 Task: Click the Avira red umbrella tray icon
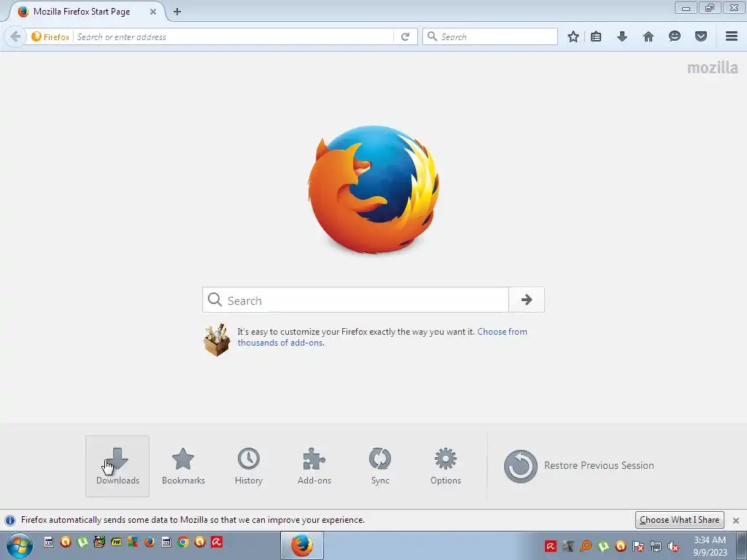coord(551,546)
